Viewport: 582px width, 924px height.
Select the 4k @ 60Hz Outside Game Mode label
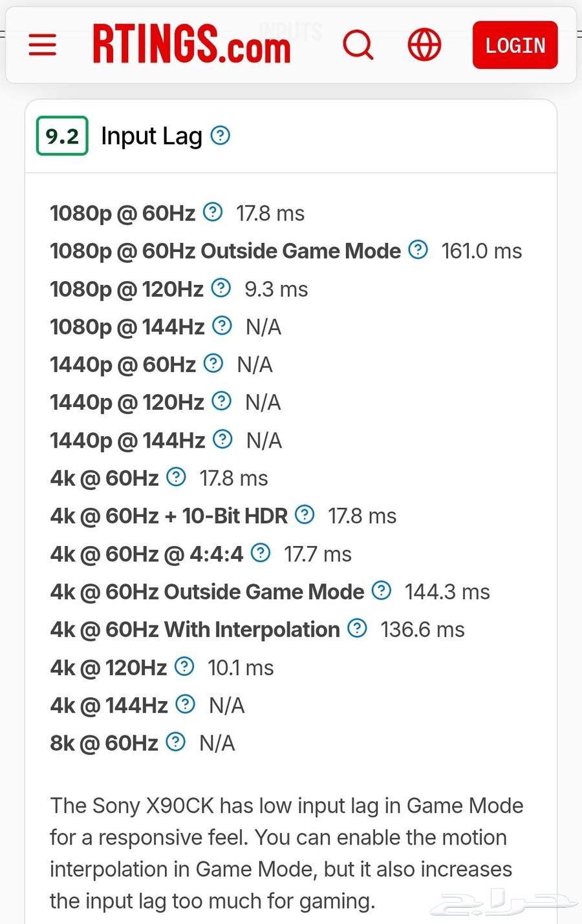point(207,592)
